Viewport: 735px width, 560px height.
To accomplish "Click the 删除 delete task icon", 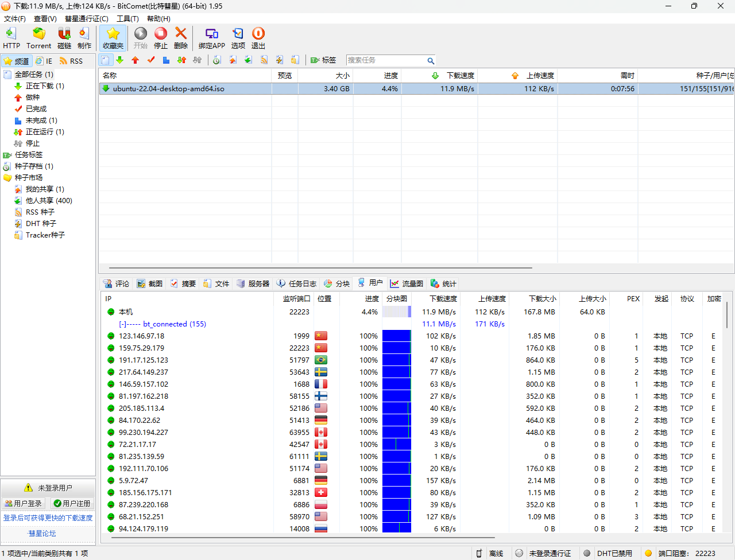I will (181, 38).
